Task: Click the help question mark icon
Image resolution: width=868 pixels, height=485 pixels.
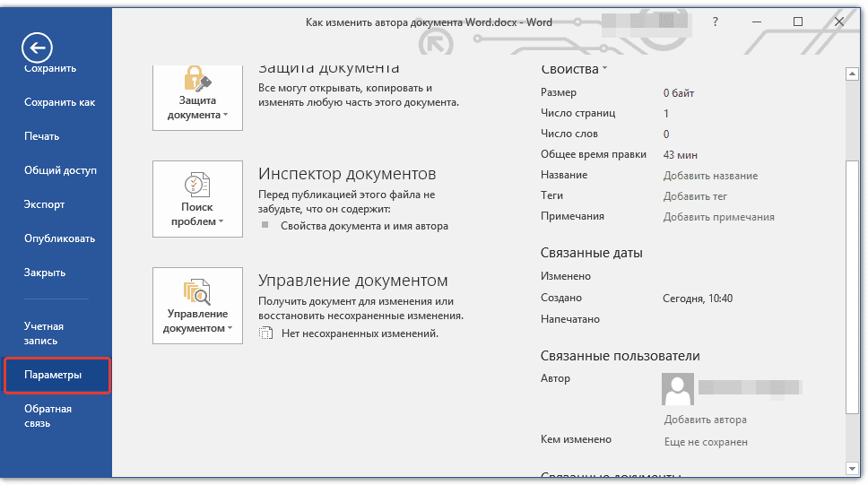Action: (716, 22)
